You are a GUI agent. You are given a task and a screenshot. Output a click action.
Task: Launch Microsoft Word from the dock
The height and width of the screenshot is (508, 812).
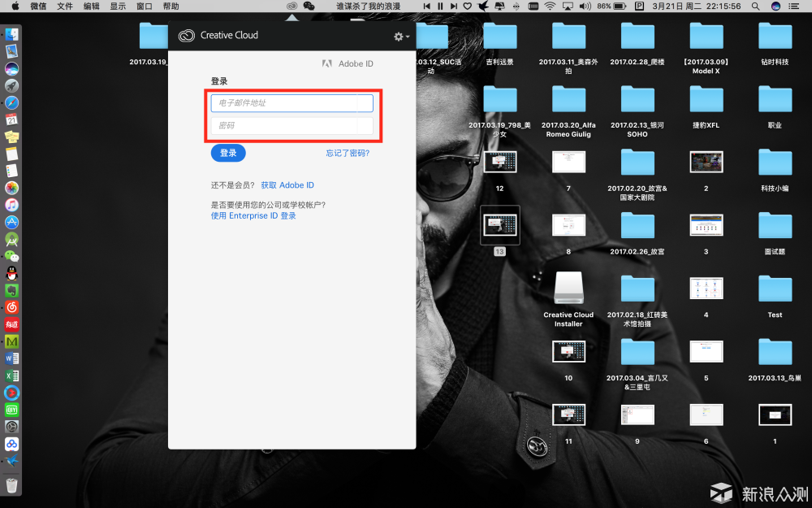[11, 358]
